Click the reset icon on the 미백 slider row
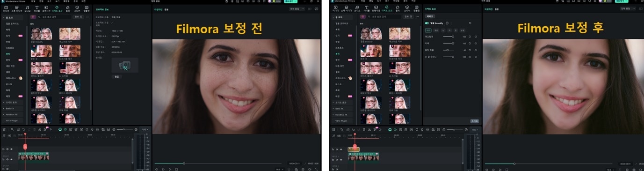This screenshot has height=171, width=644. click(x=470, y=43)
